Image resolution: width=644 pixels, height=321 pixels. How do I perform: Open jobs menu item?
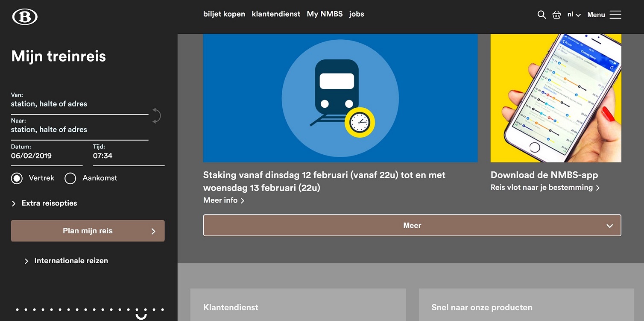click(x=357, y=14)
